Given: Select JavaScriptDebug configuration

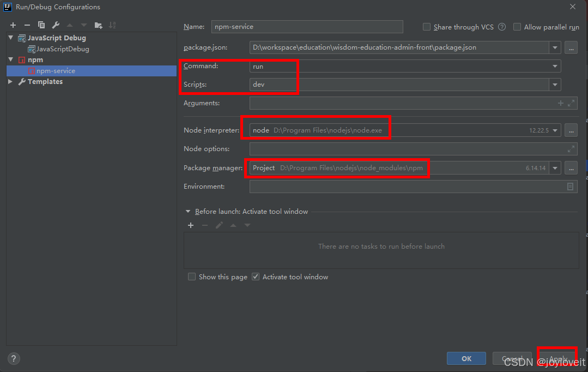Looking at the screenshot, I should [x=63, y=49].
